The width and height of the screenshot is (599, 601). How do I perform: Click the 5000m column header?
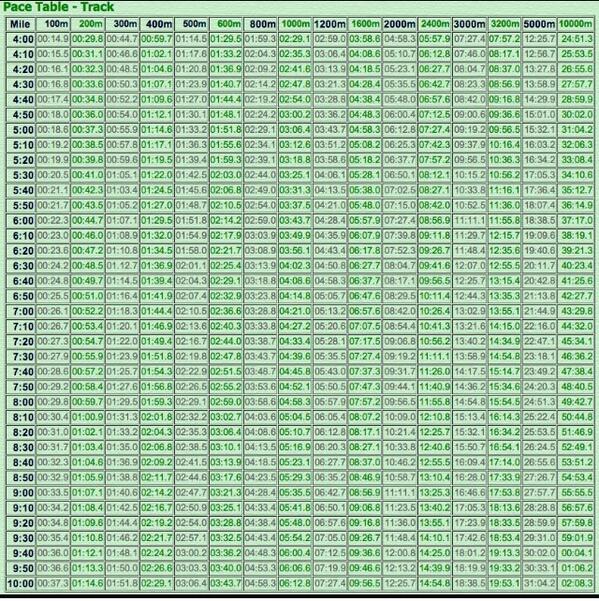pos(539,24)
